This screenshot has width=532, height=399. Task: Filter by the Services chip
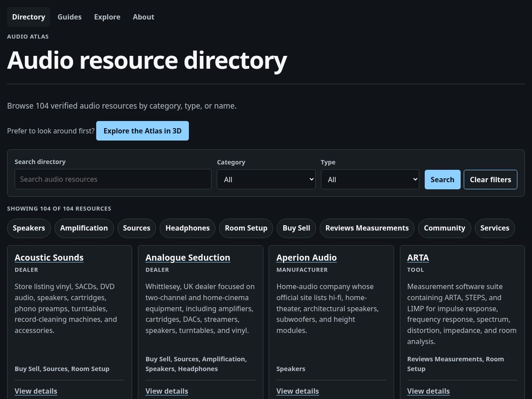495,228
